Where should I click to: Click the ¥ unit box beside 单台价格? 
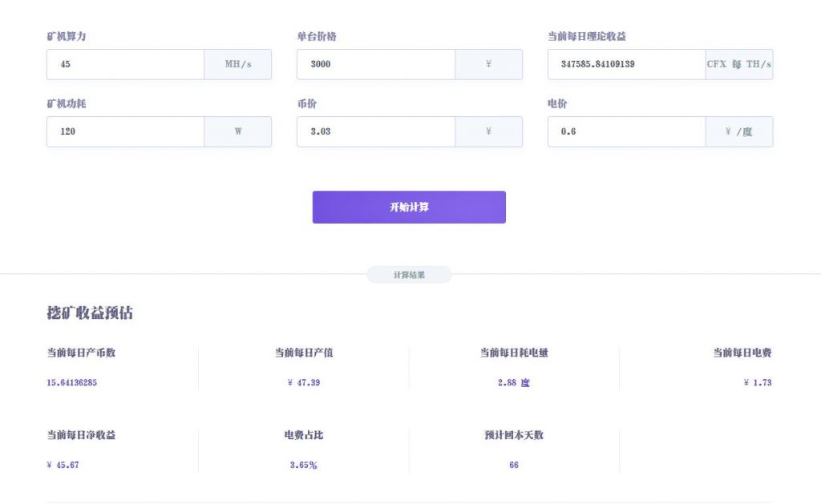(x=488, y=64)
